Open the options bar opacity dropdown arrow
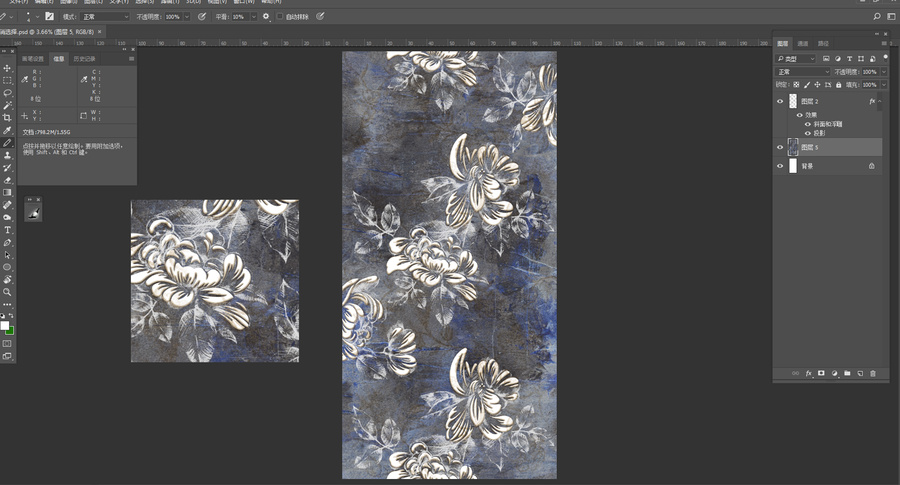900x485 pixels. (187, 17)
